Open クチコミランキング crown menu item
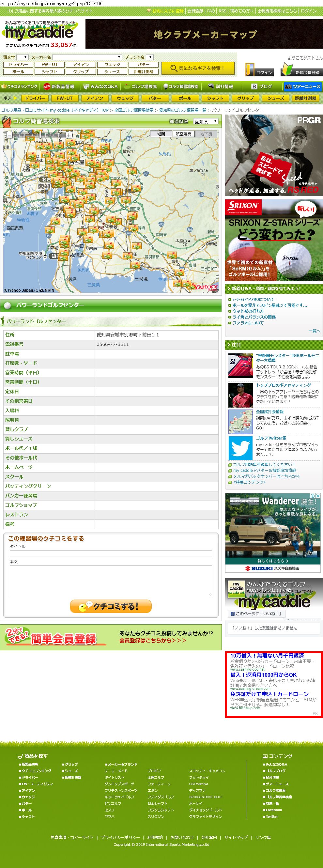Image resolution: width=323 pixels, height=868 pixels. [20, 86]
